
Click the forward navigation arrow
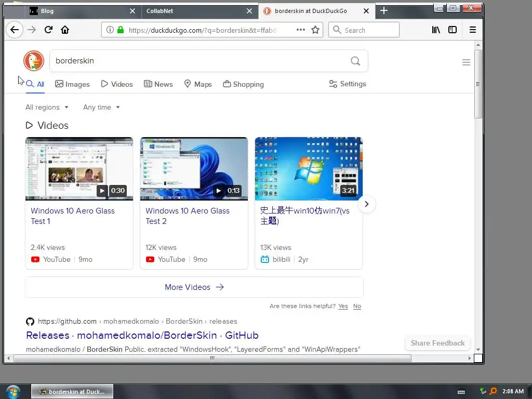32,30
